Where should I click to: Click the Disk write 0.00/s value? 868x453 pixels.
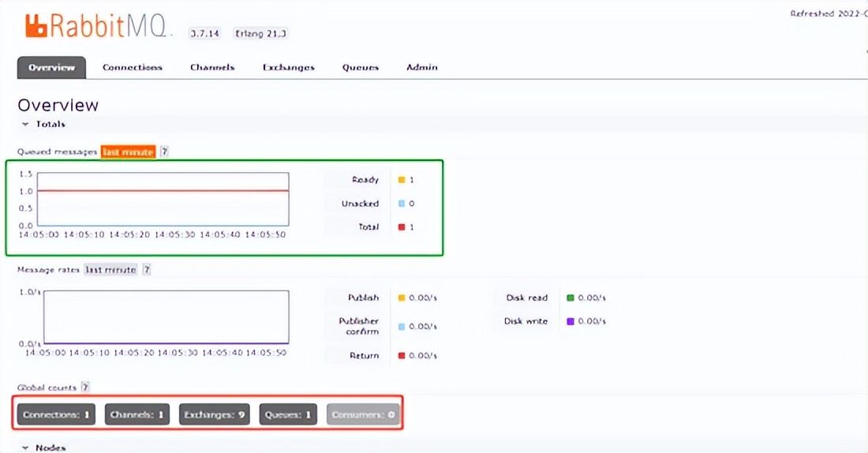pyautogui.click(x=592, y=321)
